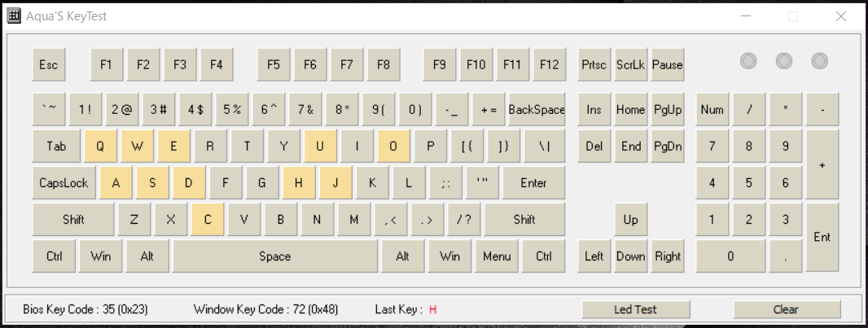Click the Num lock key on numpad
Screen dimensions: 868x328
pos(712,110)
